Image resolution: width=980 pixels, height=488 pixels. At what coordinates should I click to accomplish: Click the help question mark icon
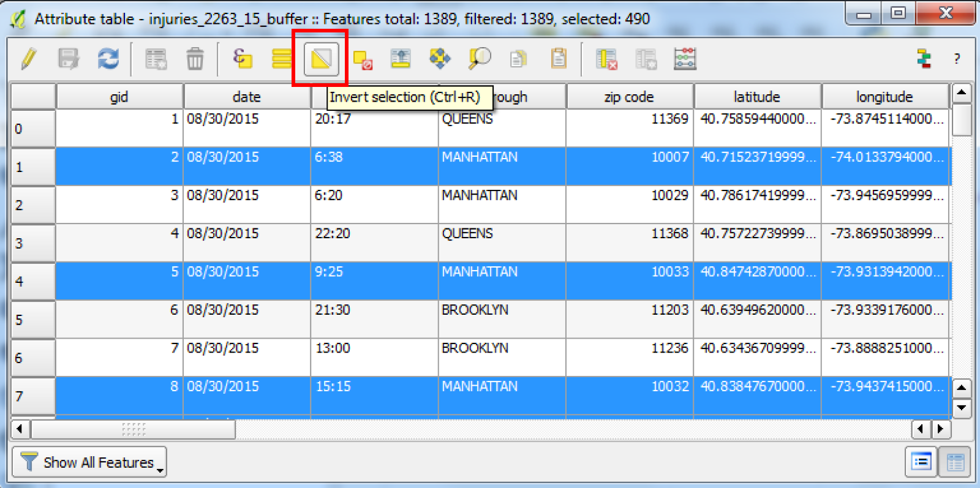point(957,59)
